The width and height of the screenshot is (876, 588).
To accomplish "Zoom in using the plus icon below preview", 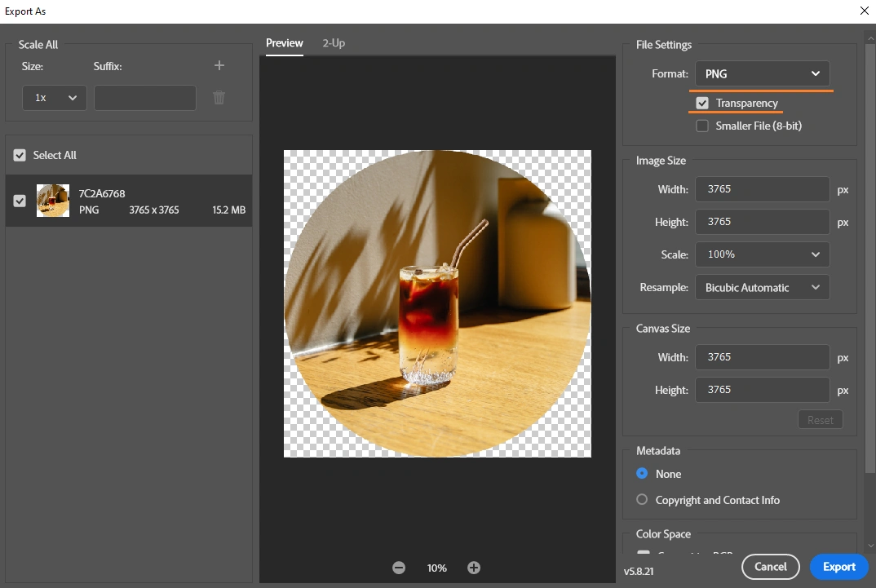I will [474, 568].
